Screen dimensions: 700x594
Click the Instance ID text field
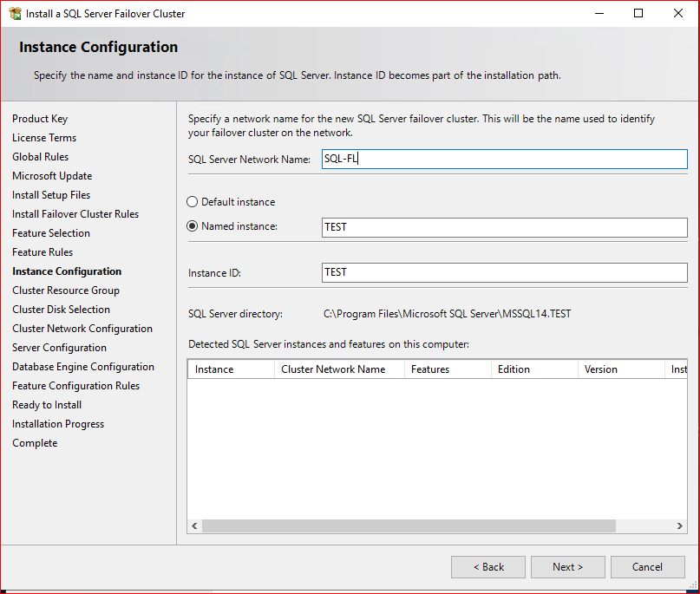point(505,272)
